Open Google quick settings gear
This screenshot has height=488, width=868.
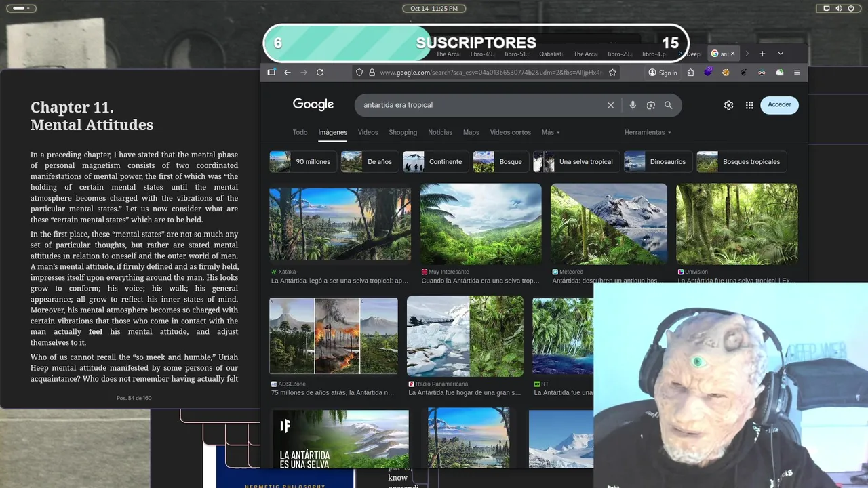click(x=728, y=105)
